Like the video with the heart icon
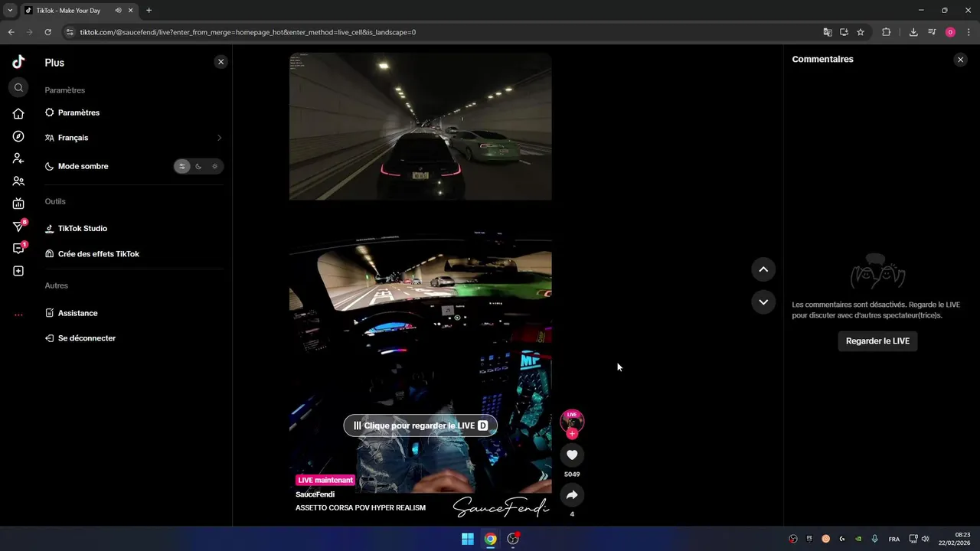This screenshot has height=551, width=980. 572,455
